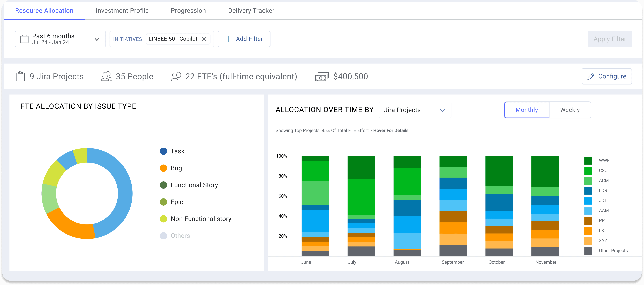Viewport: 644px width, 285px height.
Task: Click the Jira Projects clipboard icon
Action: point(20,76)
